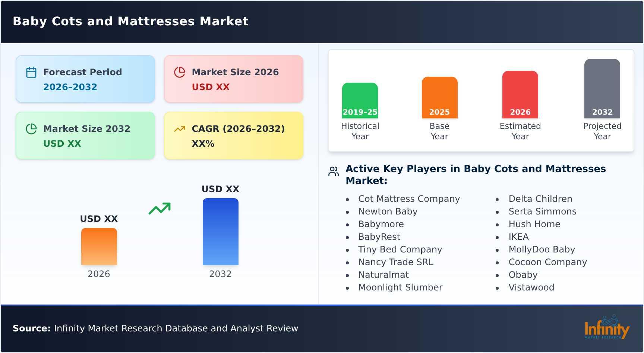
Task: Click the green upward trend arrow between bars
Action: click(x=160, y=209)
